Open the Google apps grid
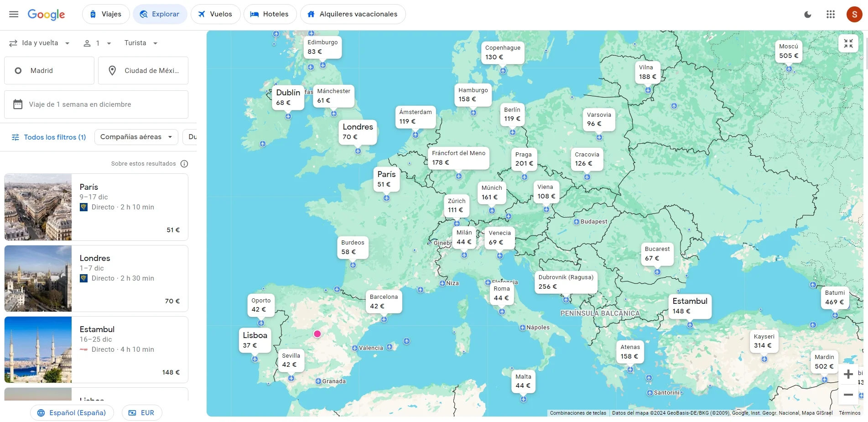The image size is (868, 422). tap(831, 15)
